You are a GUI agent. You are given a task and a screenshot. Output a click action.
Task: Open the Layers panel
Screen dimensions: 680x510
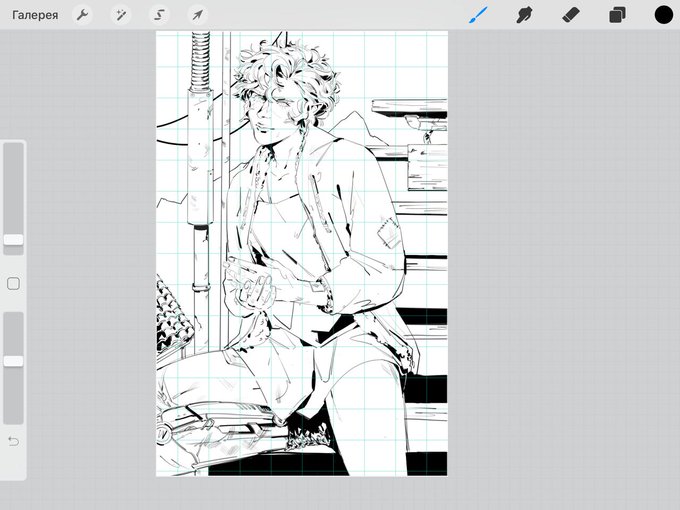(617, 15)
